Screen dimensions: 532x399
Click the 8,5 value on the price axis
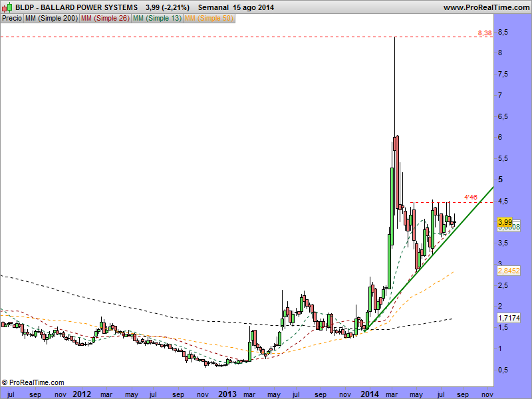[x=503, y=32]
